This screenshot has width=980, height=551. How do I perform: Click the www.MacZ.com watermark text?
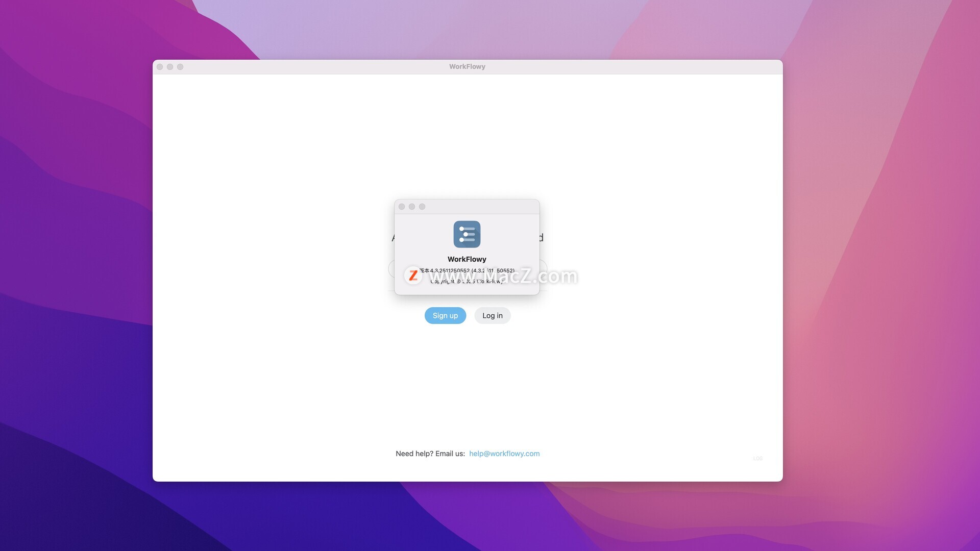[531, 276]
